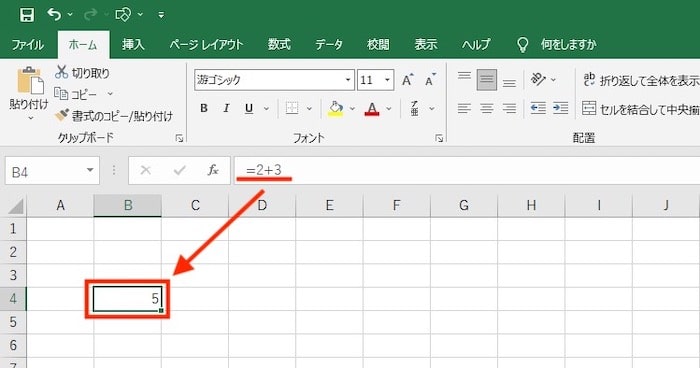Click the select all corner triangle
The height and width of the screenshot is (368, 700).
coord(16,206)
